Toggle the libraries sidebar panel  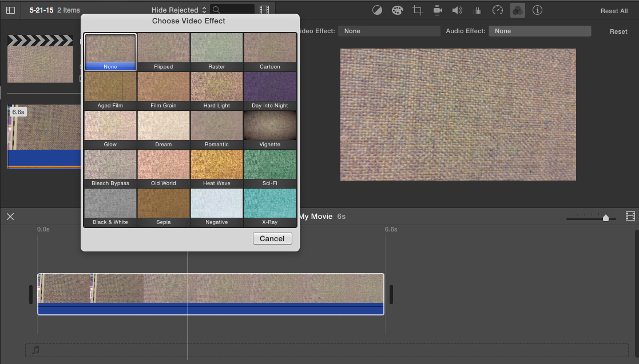(x=10, y=10)
